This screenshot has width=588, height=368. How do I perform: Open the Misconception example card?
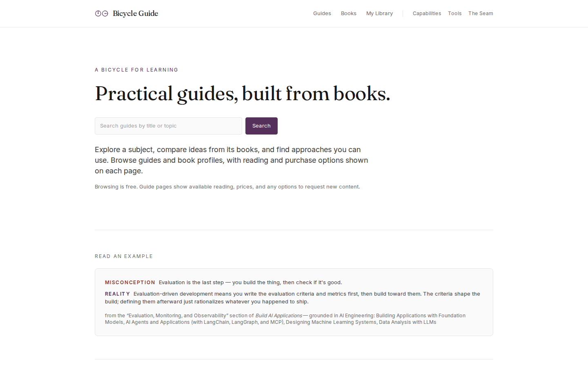pyautogui.click(x=294, y=302)
